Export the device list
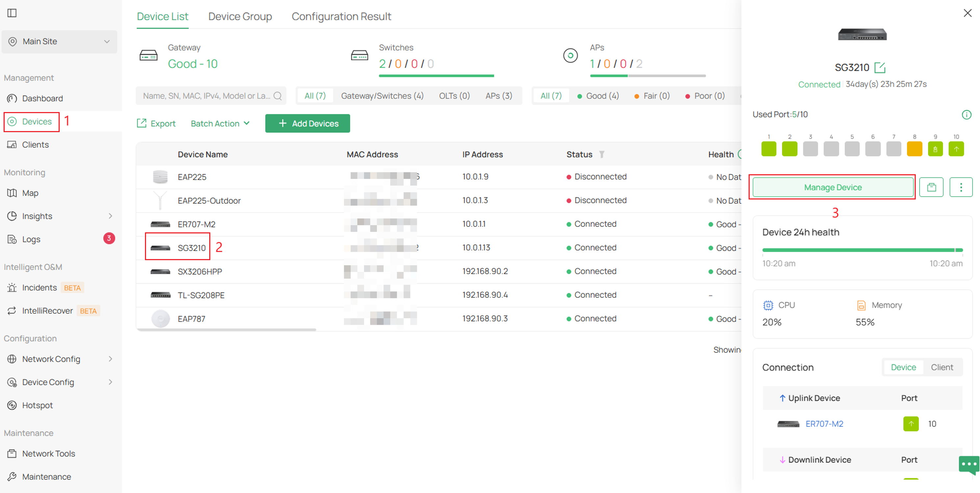Screen dimensions: 980x493 click(x=156, y=124)
